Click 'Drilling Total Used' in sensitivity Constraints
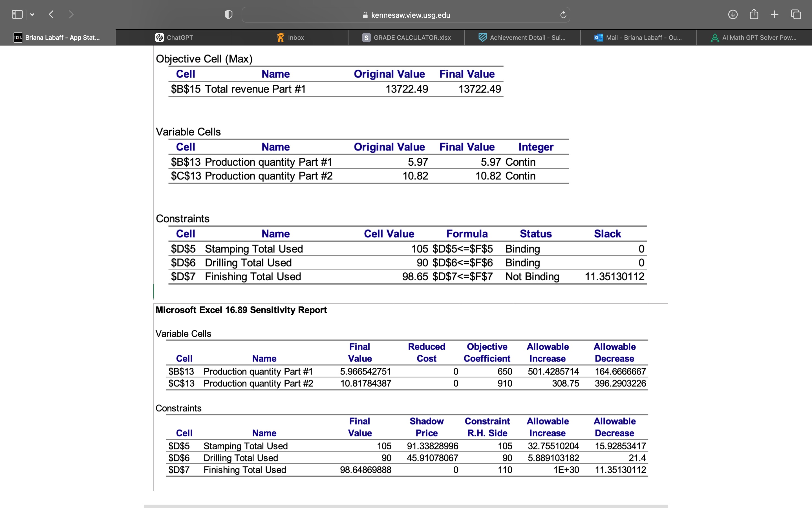 (240, 458)
